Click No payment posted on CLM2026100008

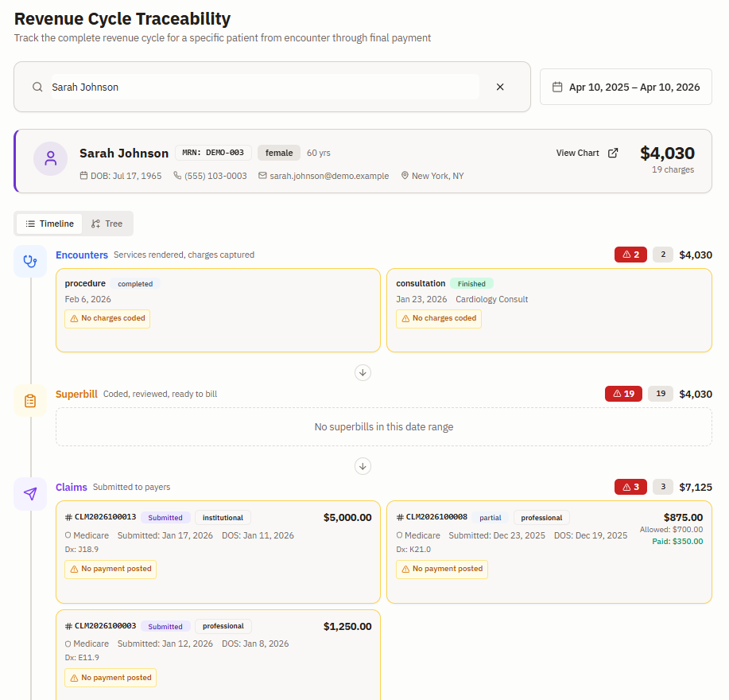click(442, 570)
